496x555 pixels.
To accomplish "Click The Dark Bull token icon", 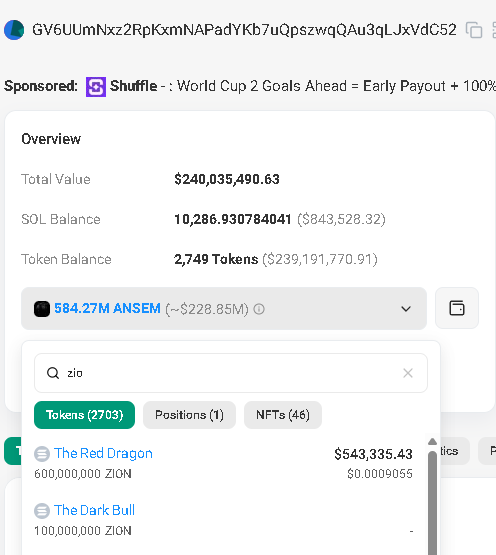I will pos(42,511).
